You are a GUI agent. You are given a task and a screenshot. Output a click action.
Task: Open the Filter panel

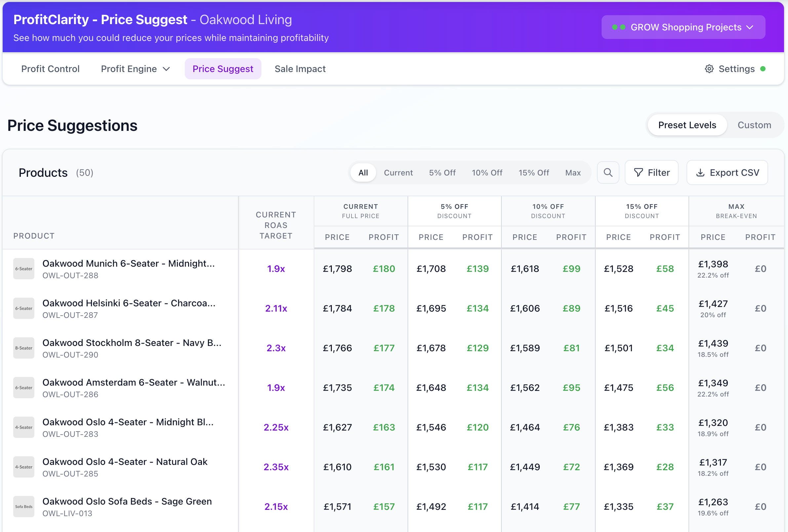(x=651, y=172)
